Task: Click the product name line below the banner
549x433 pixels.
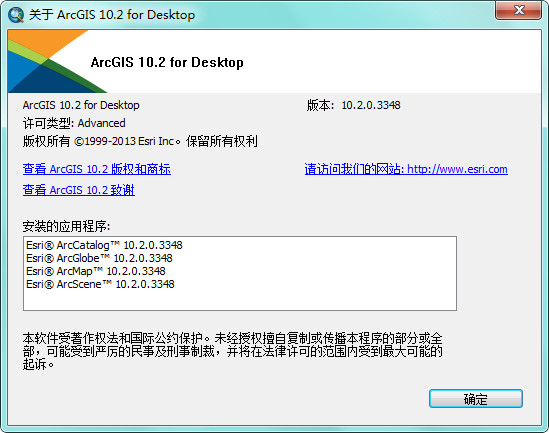Action: tap(81, 105)
